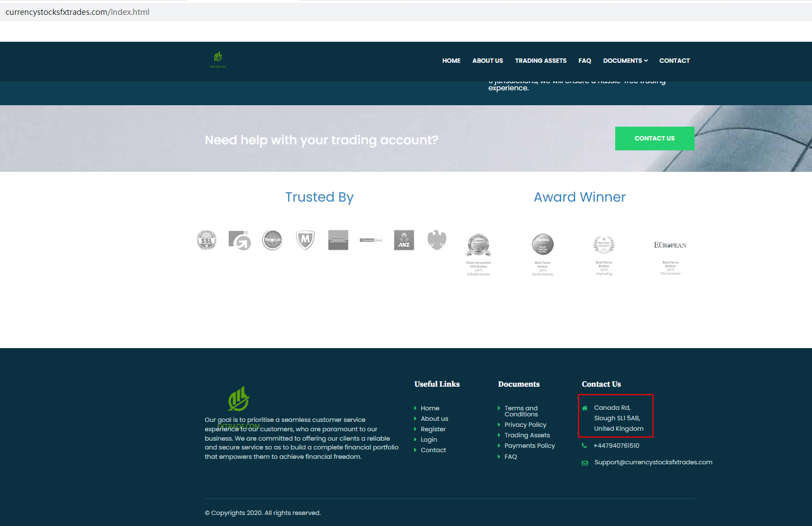812x526 pixels.
Task: Open the Terms and Conditions document link
Action: pyautogui.click(x=521, y=411)
